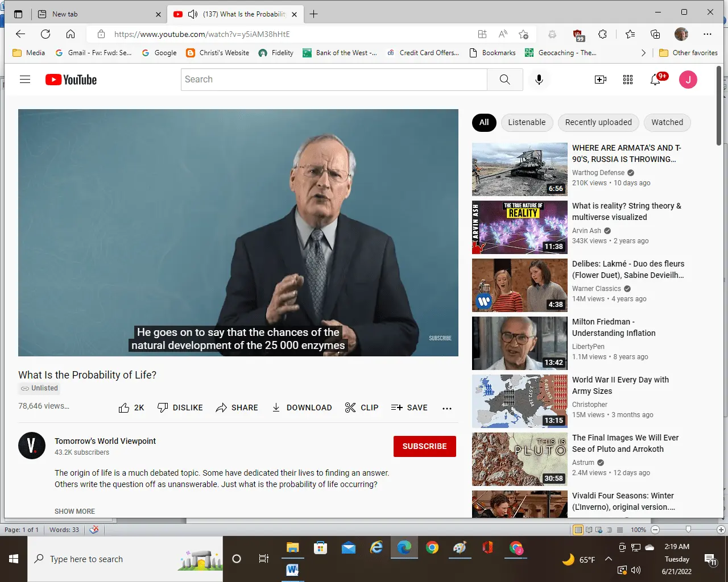This screenshot has width=728, height=582.
Task: Expand the description with SHOW MORE
Action: pos(75,512)
